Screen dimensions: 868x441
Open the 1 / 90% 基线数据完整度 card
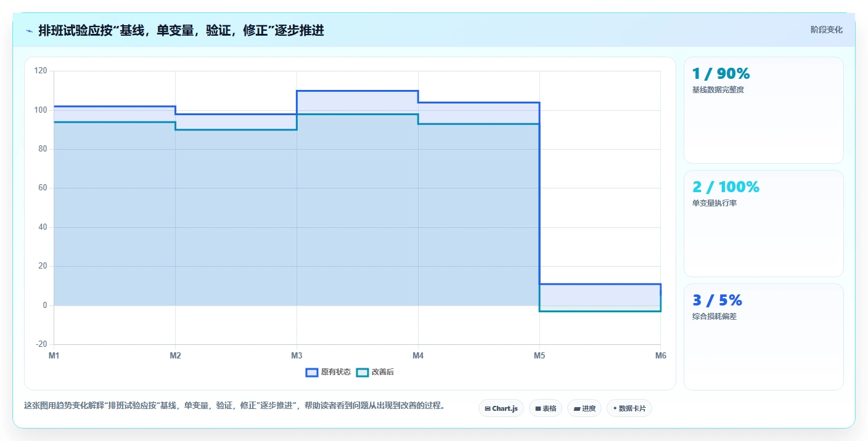pyautogui.click(x=764, y=110)
